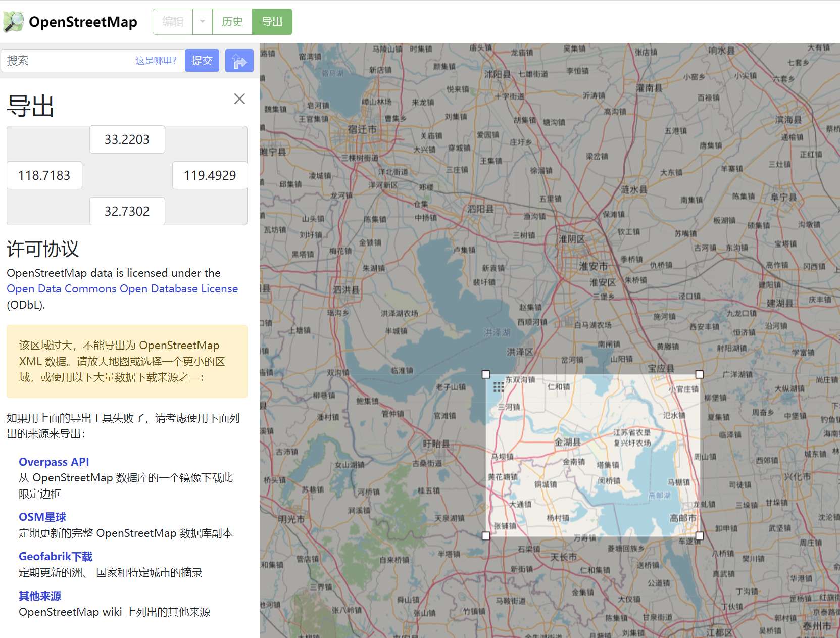840x638 pixels.
Task: Open the edit dropdown arrow
Action: tap(203, 22)
